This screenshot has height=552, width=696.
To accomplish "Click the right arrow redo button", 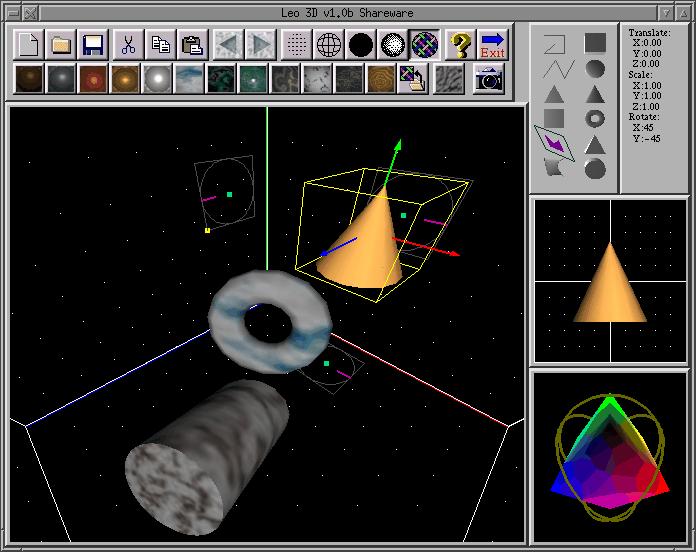I will pos(260,44).
